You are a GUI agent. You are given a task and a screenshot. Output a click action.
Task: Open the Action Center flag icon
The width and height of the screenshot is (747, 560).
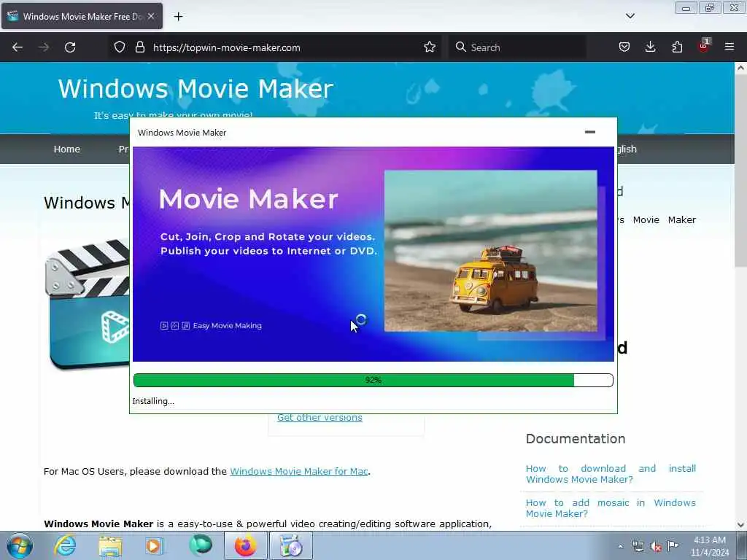point(673,545)
